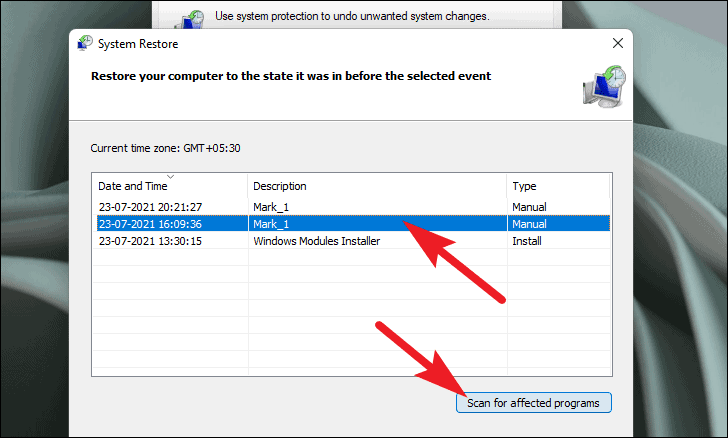The width and height of the screenshot is (728, 438).
Task: Click the 'Restore your computer' heading text
Action: point(290,76)
